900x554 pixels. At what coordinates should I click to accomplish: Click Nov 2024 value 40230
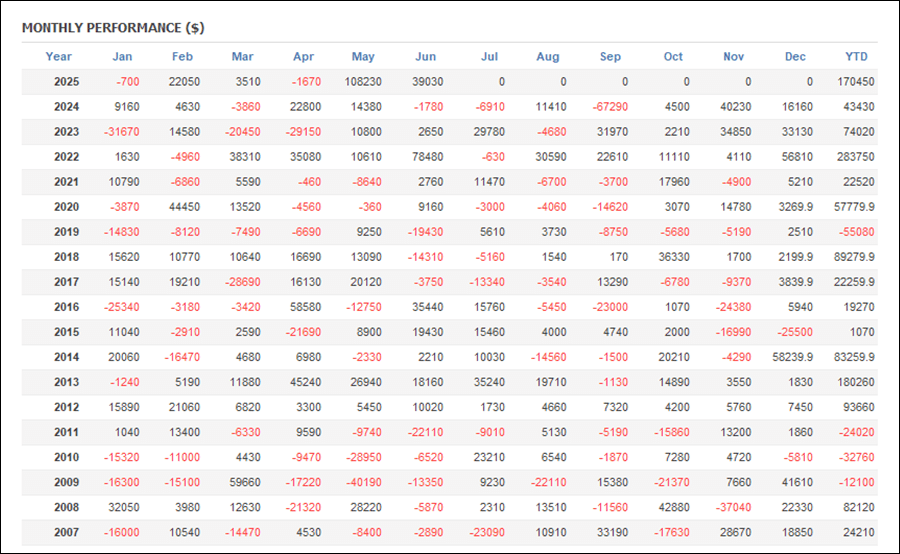click(x=736, y=107)
